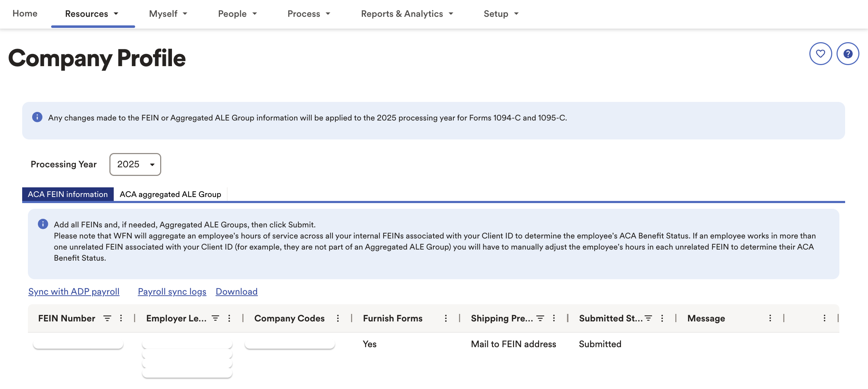Viewport: 868px width, 389px height.
Task: Open the FEIN Number column filter icon
Action: tap(107, 318)
